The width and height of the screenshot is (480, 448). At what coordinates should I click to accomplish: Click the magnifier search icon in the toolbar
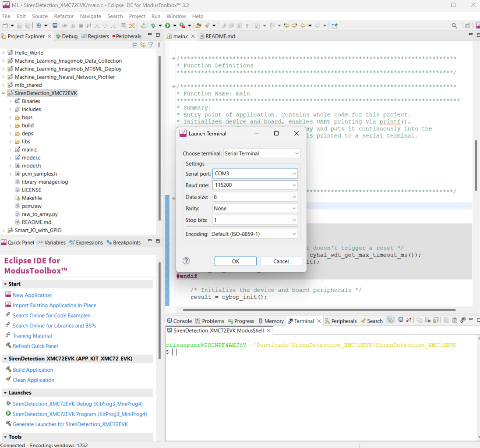[x=454, y=26]
